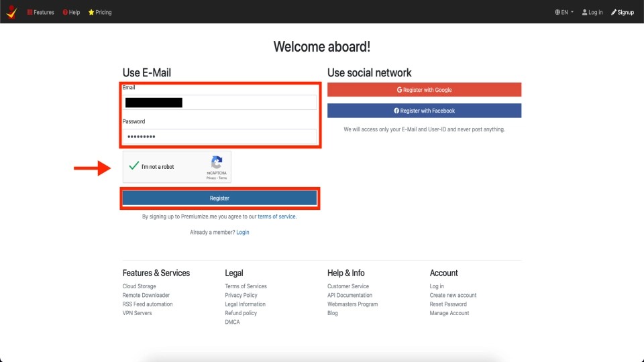Expand the EN language dropdown

click(564, 12)
